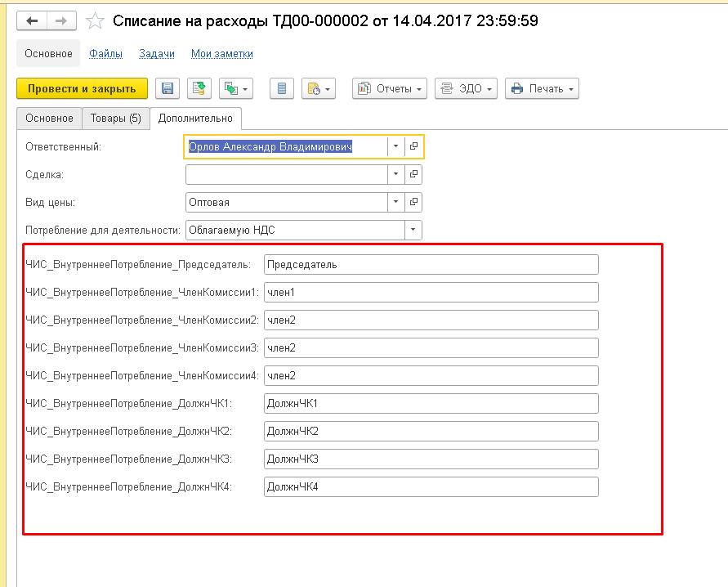Screen dimensions: 728x587
Task: Click the ДолжнЧК3 input field
Action: click(x=431, y=459)
